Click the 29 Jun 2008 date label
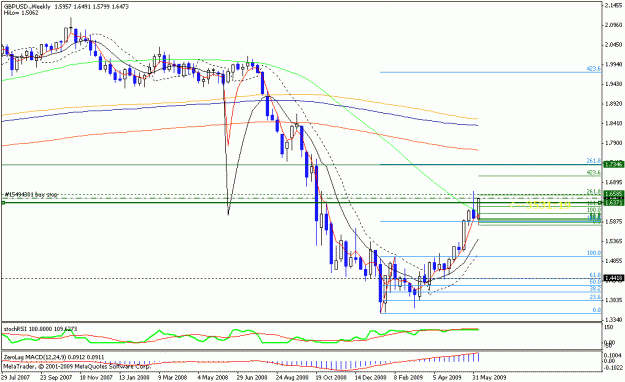 tap(252, 377)
